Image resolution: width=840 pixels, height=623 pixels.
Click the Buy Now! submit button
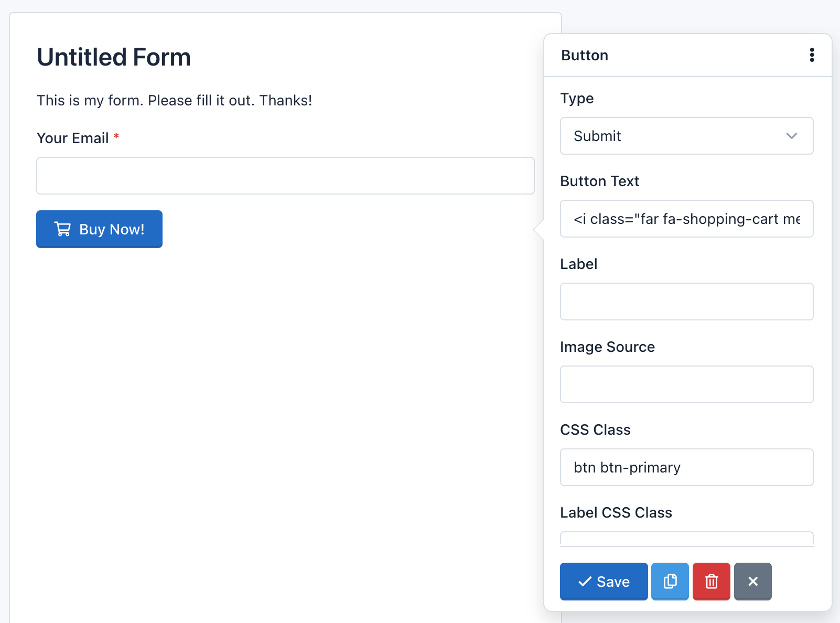(99, 229)
